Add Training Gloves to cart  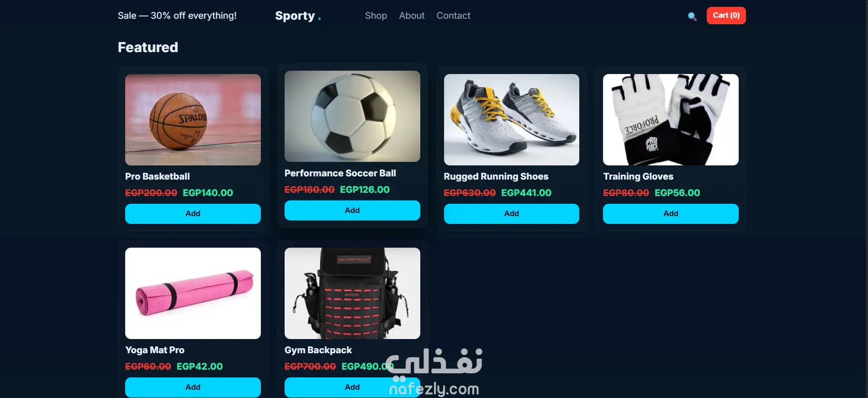(671, 214)
